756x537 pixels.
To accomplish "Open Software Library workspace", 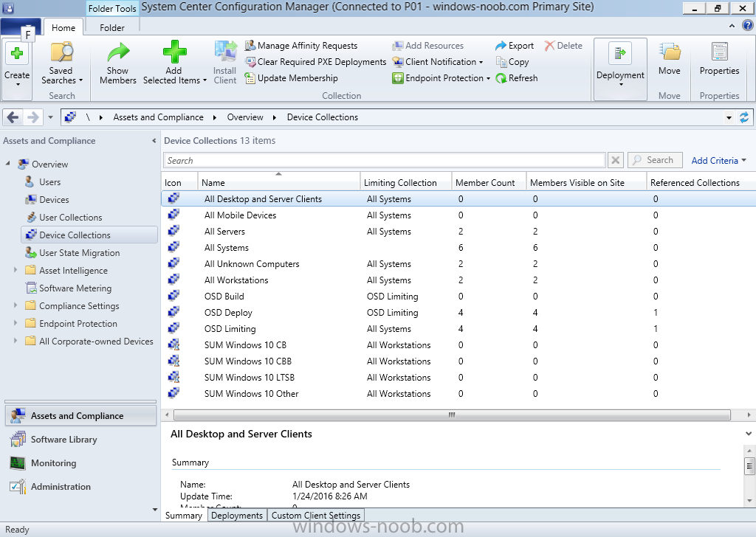I will click(x=80, y=439).
